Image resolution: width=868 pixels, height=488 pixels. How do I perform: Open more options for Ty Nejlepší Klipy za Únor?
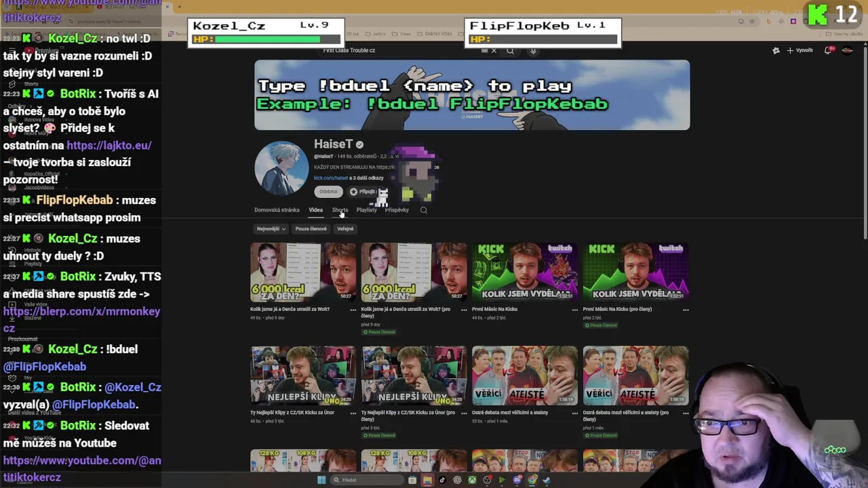[x=353, y=413]
